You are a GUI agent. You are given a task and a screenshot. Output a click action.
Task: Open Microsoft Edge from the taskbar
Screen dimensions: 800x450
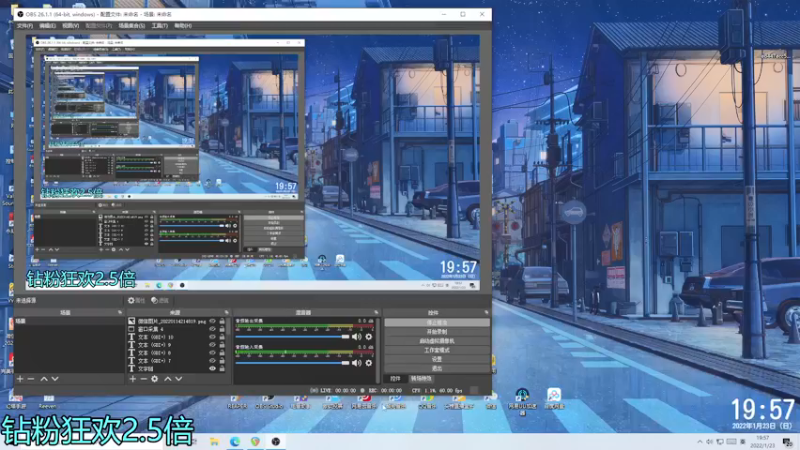click(235, 442)
